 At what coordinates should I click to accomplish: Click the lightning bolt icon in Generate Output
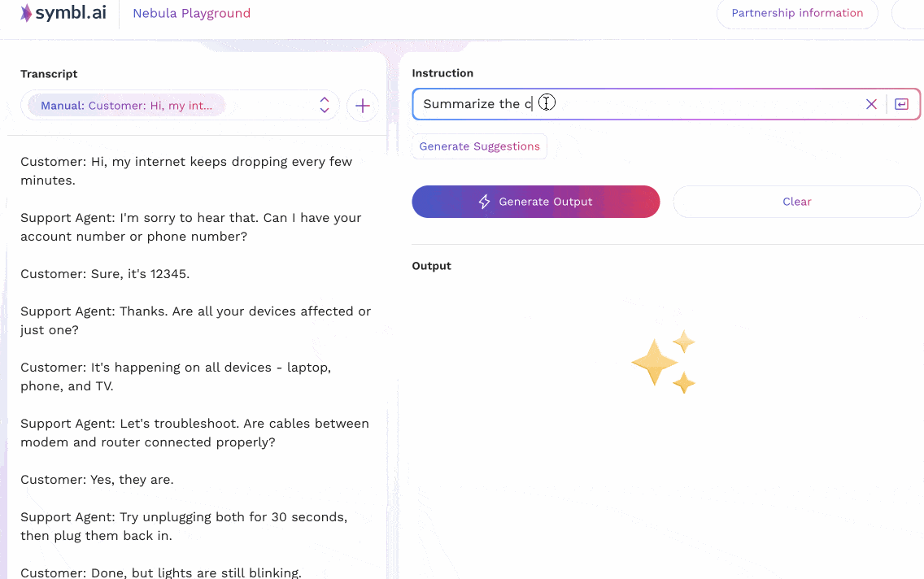tap(485, 202)
